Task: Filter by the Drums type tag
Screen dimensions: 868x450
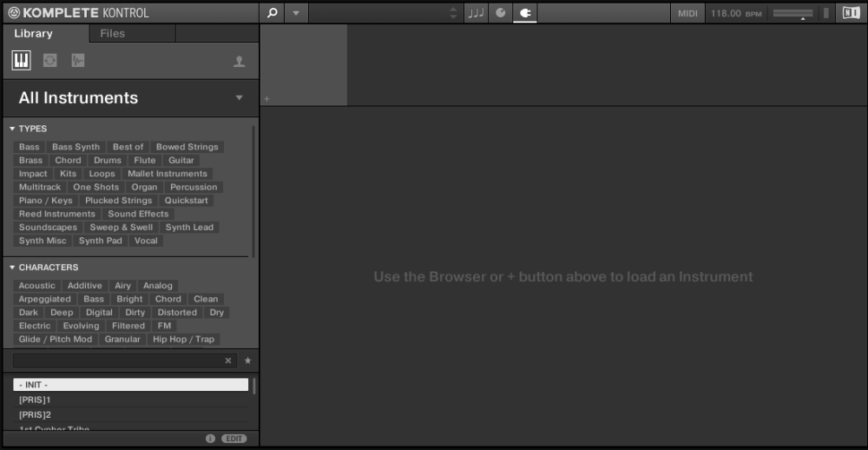Action: [108, 160]
